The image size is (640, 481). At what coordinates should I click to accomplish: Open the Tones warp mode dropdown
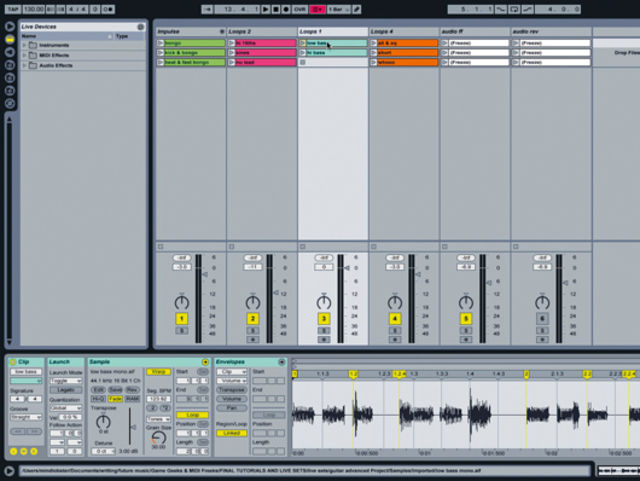[x=158, y=419]
